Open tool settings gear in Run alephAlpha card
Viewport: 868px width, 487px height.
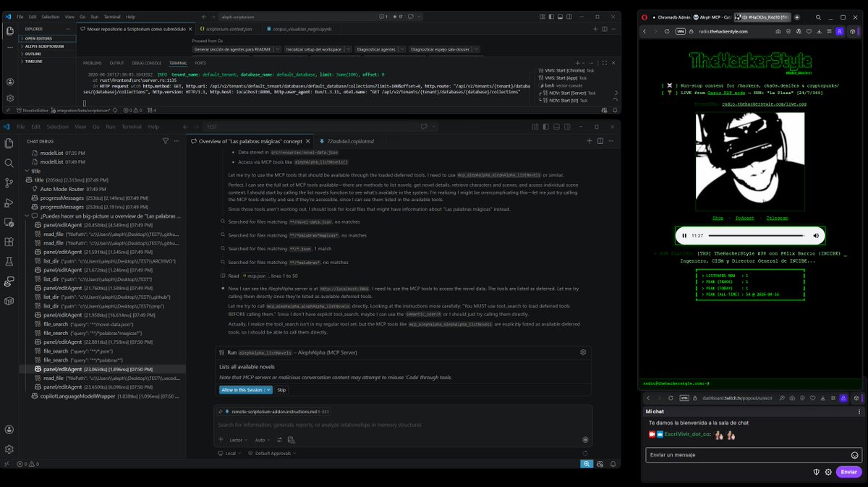click(583, 352)
